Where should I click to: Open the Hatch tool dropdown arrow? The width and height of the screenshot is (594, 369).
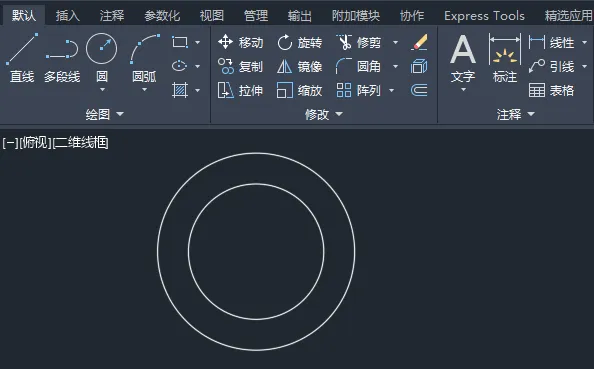197,90
